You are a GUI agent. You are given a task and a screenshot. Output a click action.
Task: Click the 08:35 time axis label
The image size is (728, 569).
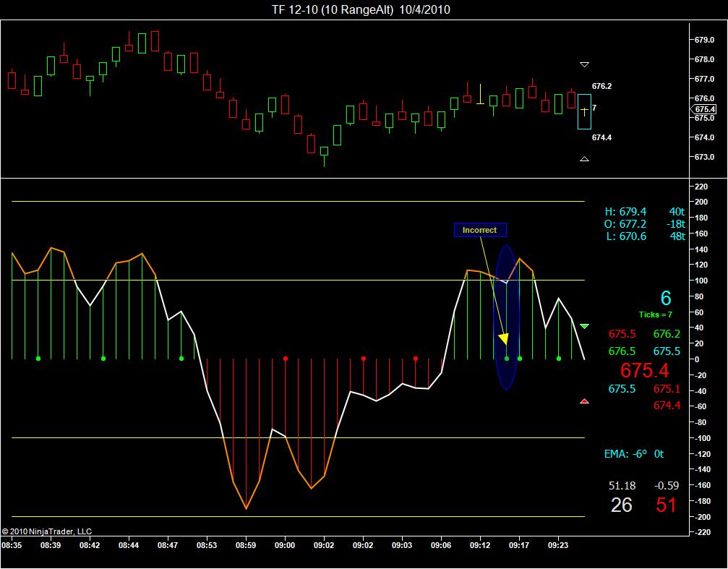coord(12,545)
